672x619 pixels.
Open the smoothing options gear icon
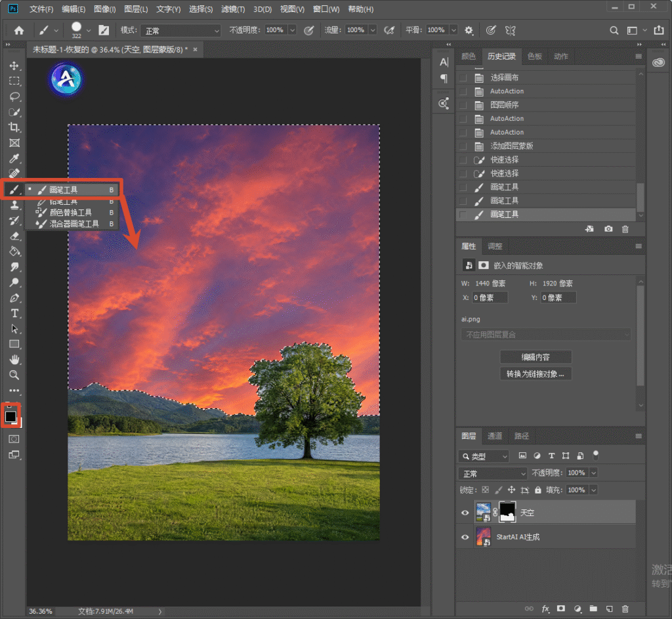[x=469, y=30]
